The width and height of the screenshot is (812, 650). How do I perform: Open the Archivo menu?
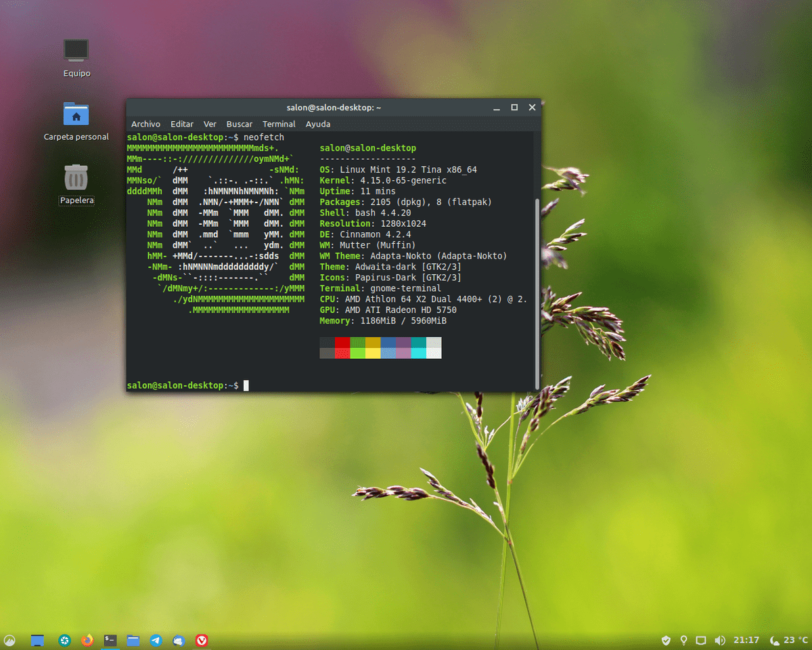[x=145, y=124]
